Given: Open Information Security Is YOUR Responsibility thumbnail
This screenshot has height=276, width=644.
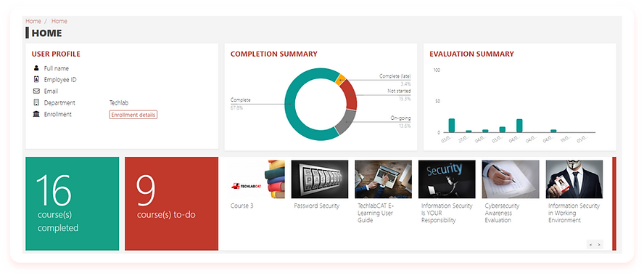Looking at the screenshot, I should click(447, 179).
